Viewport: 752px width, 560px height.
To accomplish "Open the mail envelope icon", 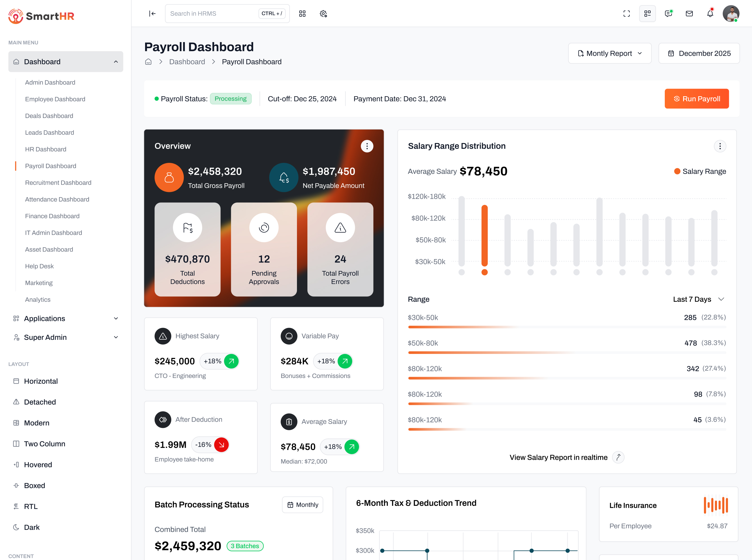I will tap(689, 14).
